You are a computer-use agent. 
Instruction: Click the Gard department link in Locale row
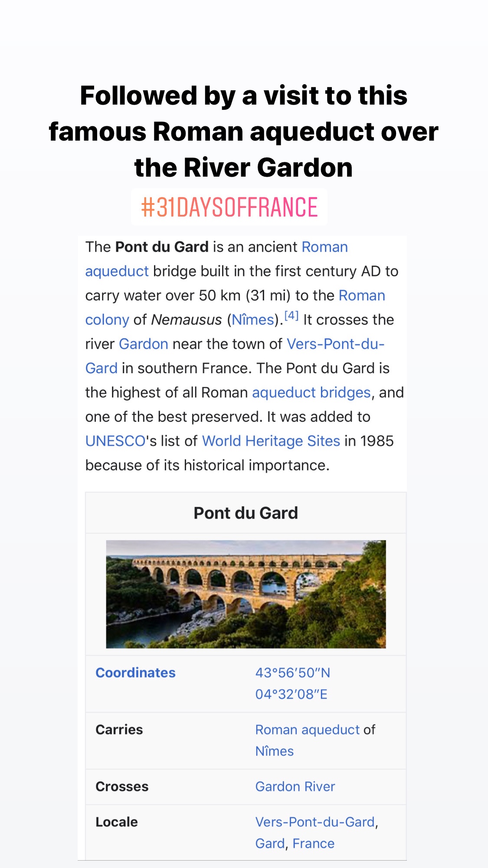(x=270, y=844)
